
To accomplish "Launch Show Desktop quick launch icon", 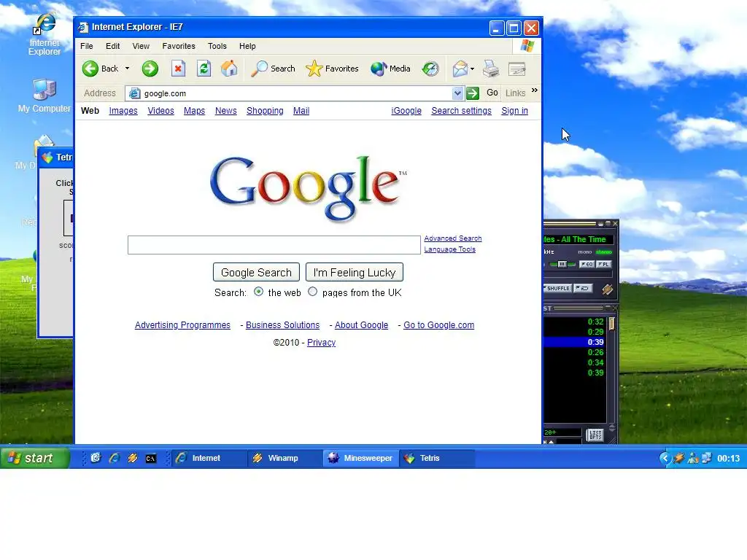I will tap(96, 458).
